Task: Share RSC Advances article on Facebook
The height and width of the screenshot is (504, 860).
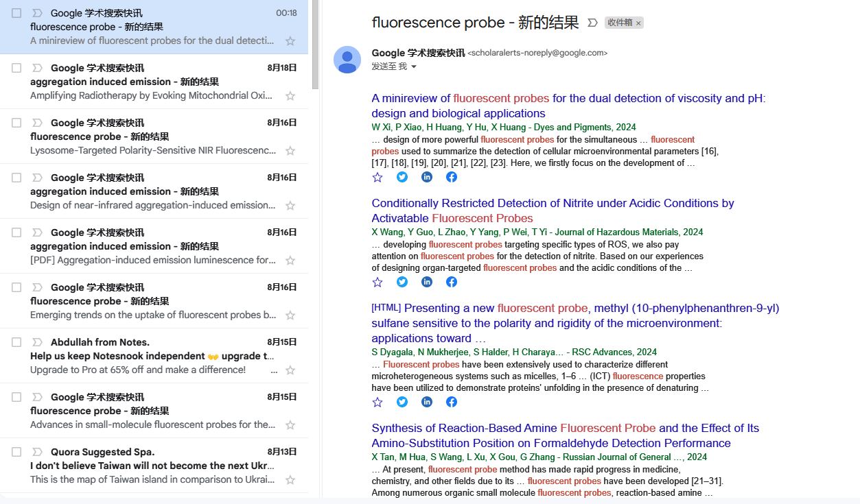Action: pos(452,402)
